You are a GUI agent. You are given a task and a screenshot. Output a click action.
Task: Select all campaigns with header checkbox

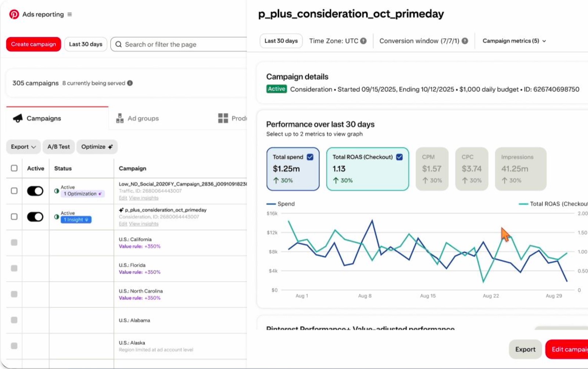tap(14, 168)
